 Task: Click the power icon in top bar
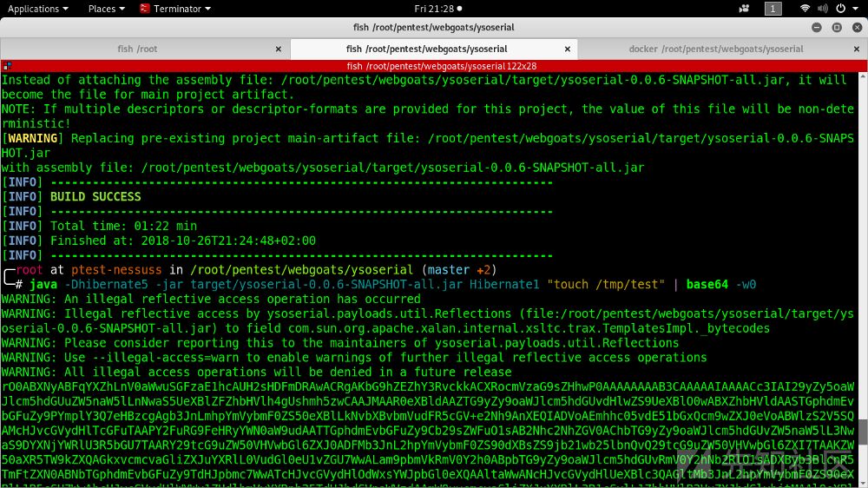pyautogui.click(x=840, y=9)
